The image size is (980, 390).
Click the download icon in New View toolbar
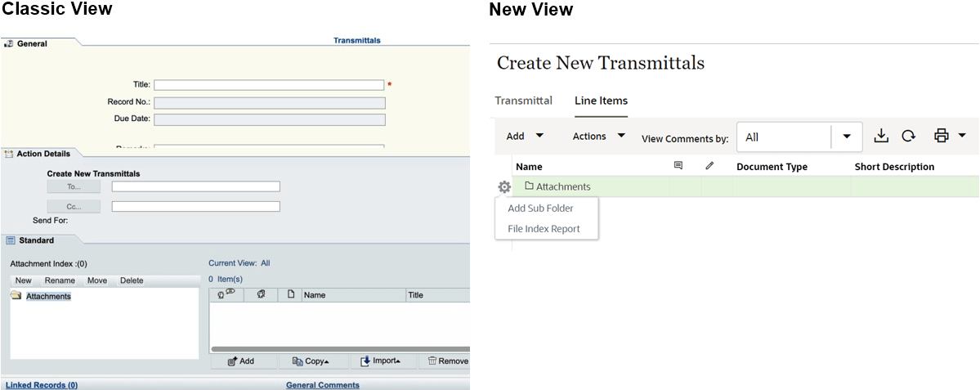880,136
